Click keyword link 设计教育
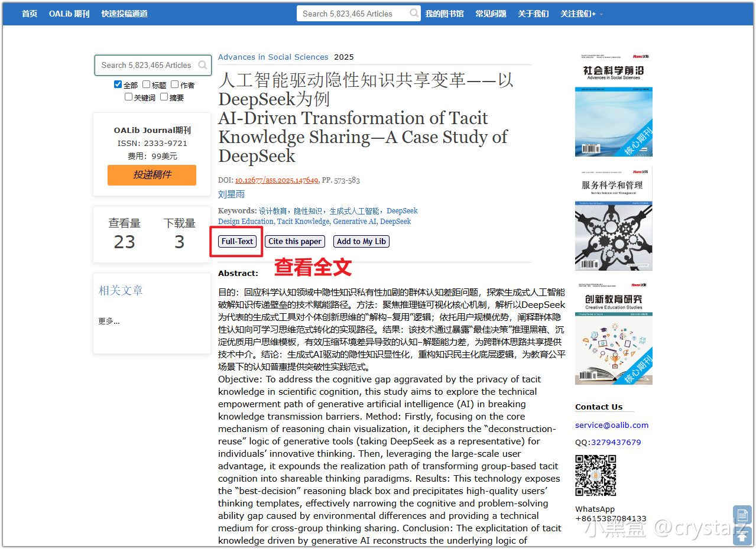 click(273, 211)
